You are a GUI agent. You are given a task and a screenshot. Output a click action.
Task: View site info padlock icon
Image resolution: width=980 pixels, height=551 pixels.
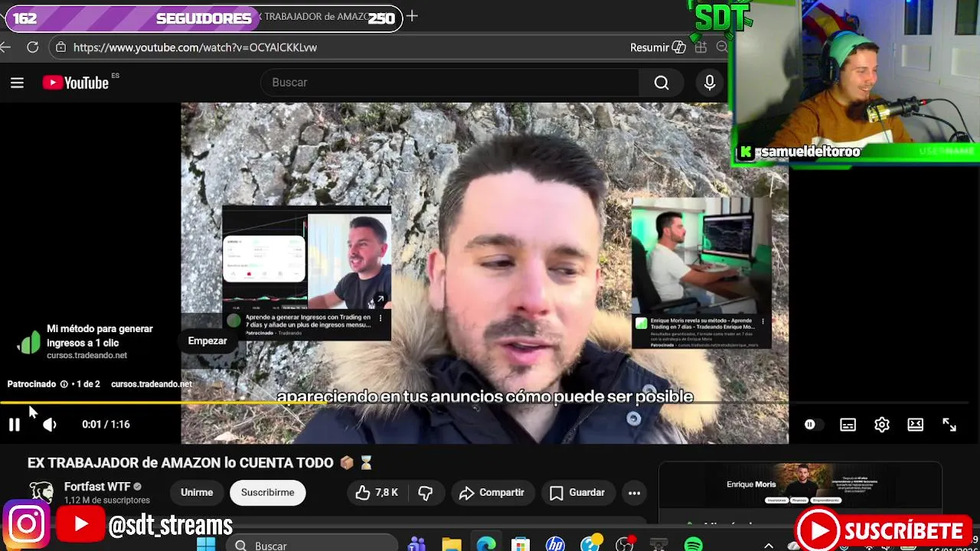pos(61,47)
